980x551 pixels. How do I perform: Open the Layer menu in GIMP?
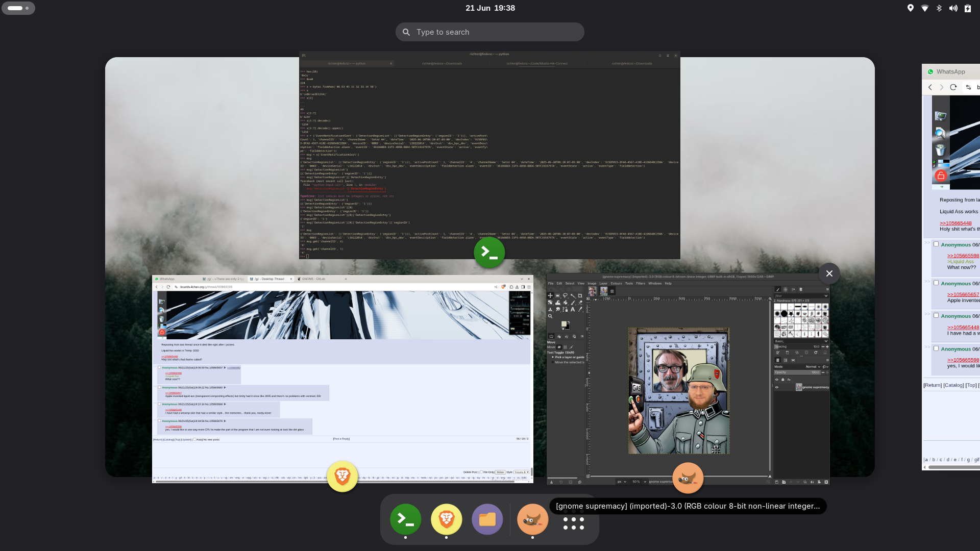603,283
